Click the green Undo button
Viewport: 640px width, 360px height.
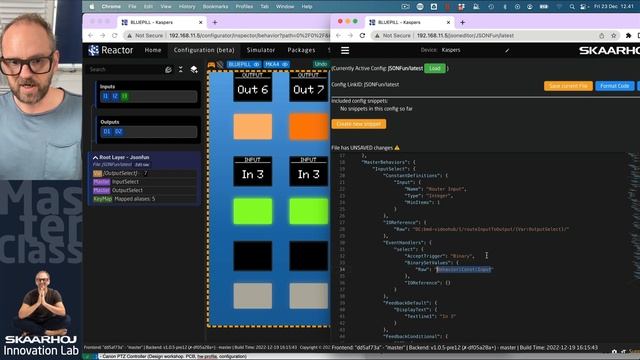coord(321,64)
